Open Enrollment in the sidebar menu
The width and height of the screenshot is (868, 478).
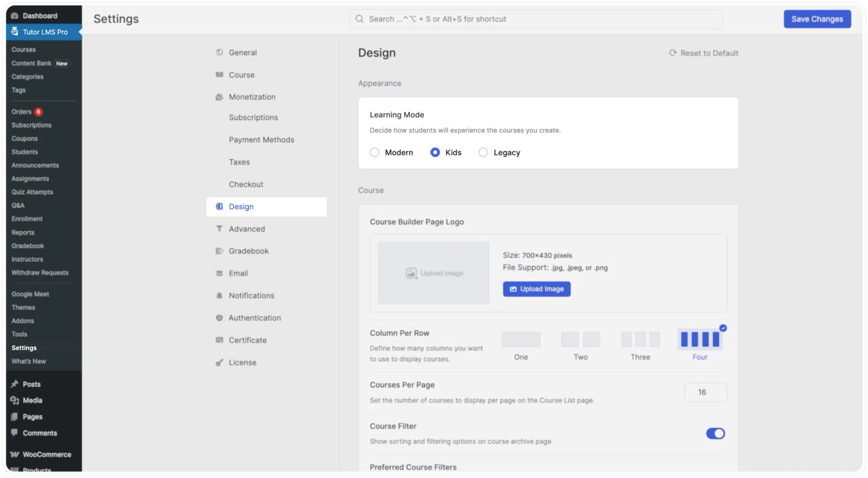27,219
